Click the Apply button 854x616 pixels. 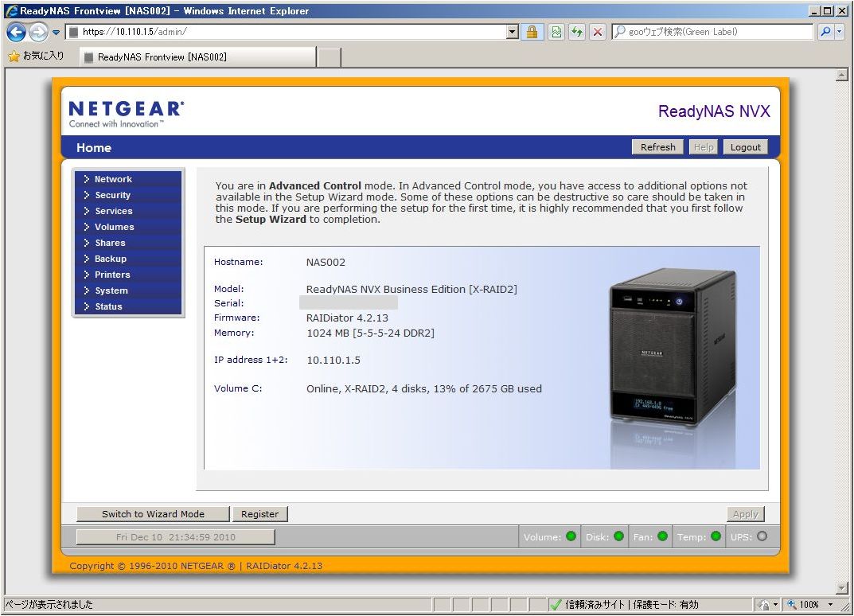tap(745, 513)
